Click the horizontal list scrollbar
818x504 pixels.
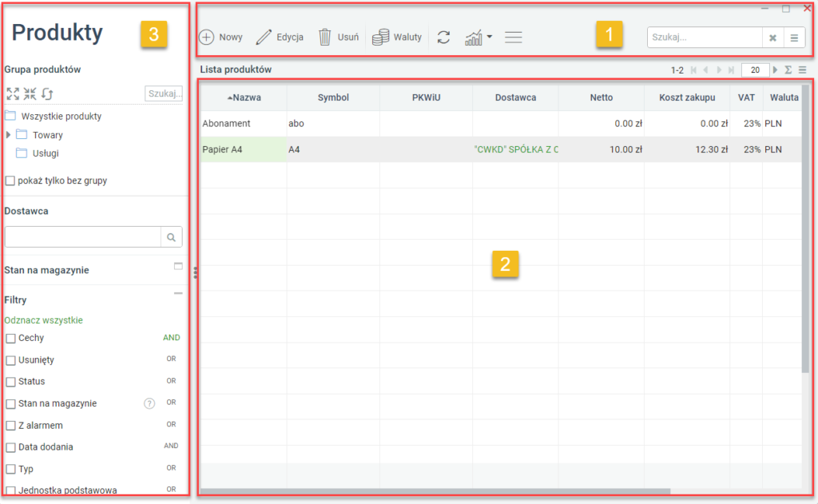point(435,491)
